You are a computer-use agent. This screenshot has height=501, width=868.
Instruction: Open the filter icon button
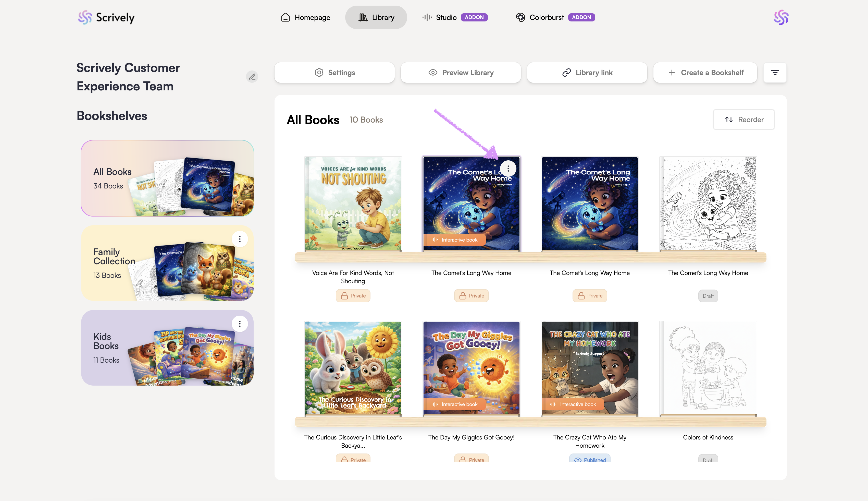pyautogui.click(x=775, y=73)
